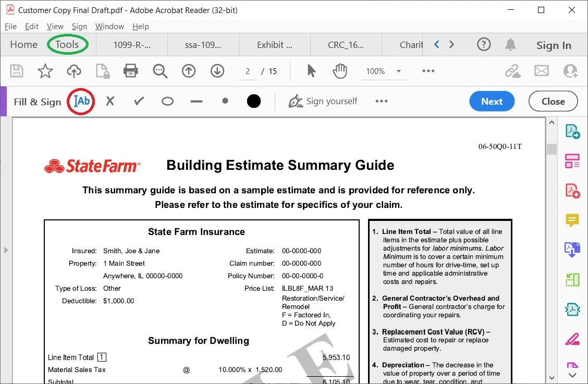
Task: Add file to starred with star icon
Action: (x=45, y=71)
